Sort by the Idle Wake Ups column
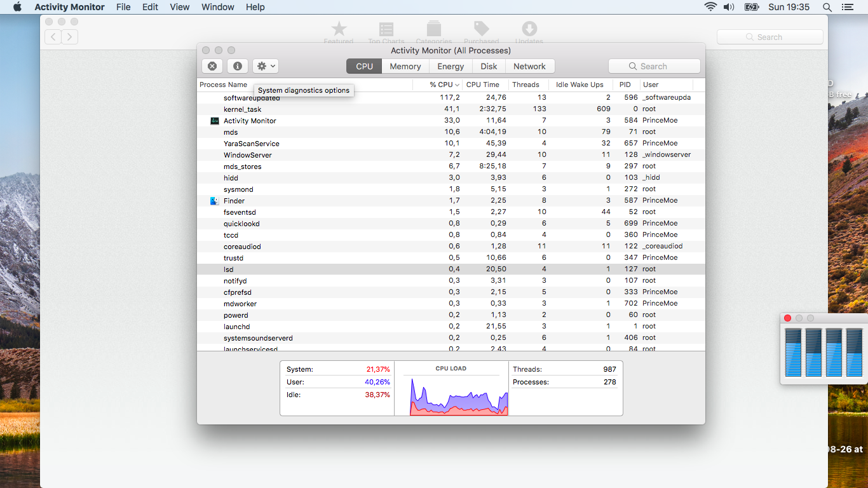 (x=581, y=85)
